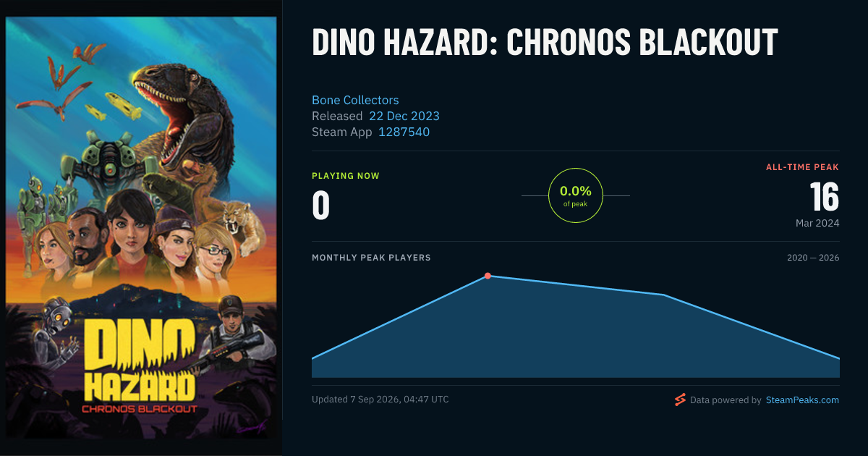Click the Dino Hazard cover art
The width and height of the screenshot is (868, 456).
[141, 228]
